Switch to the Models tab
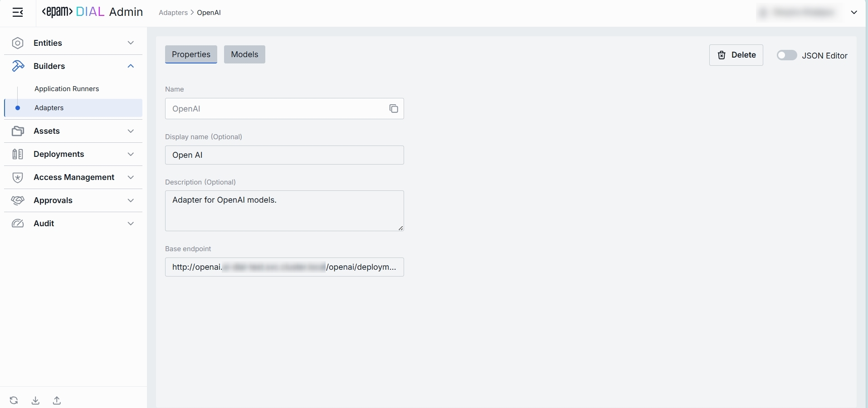The image size is (868, 408). (x=244, y=54)
